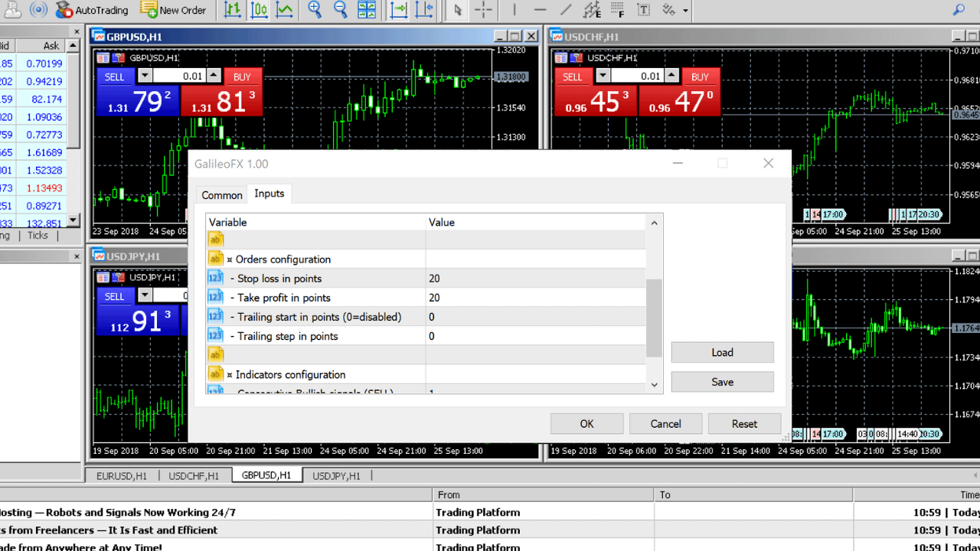Select the cursor pointer tool
Viewport: 980px width, 551px height.
pos(458,10)
